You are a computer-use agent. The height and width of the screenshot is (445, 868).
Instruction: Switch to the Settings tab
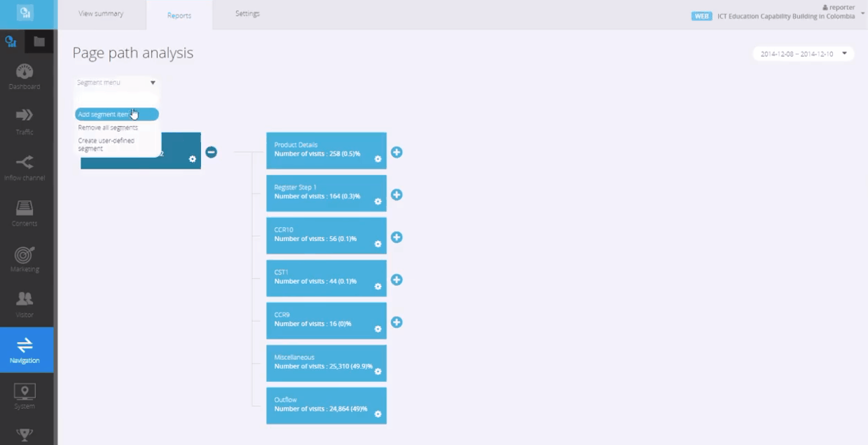pos(247,14)
